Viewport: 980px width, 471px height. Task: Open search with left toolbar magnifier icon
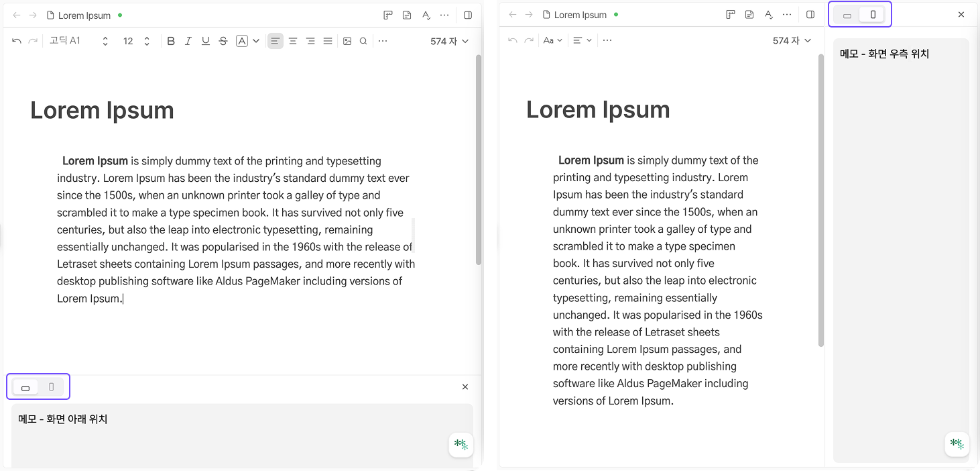(x=363, y=41)
